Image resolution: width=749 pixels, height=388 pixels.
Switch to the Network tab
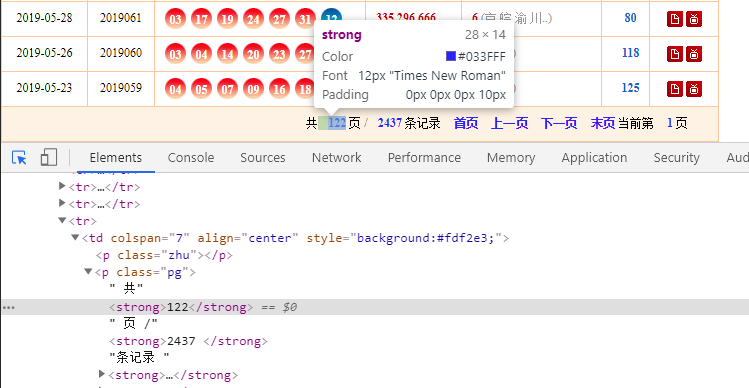[336, 158]
